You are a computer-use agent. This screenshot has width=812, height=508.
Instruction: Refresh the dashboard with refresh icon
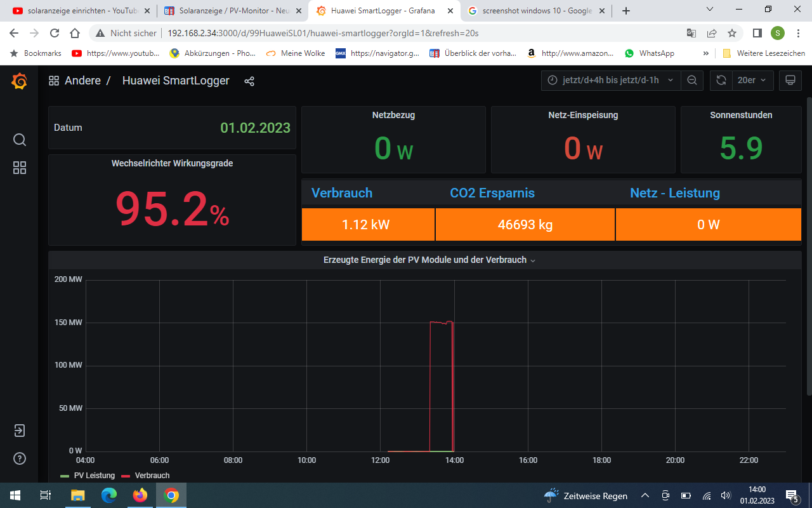click(721, 81)
